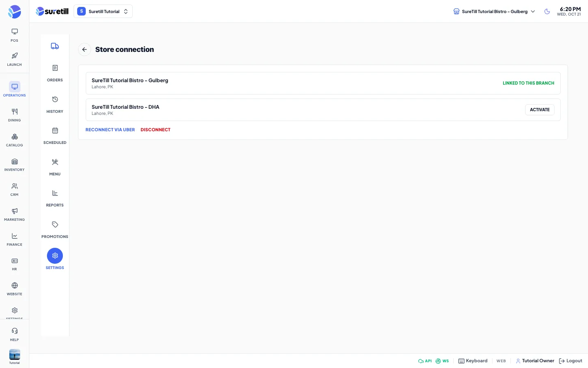
Task: Open the HR module
Action: click(14, 264)
